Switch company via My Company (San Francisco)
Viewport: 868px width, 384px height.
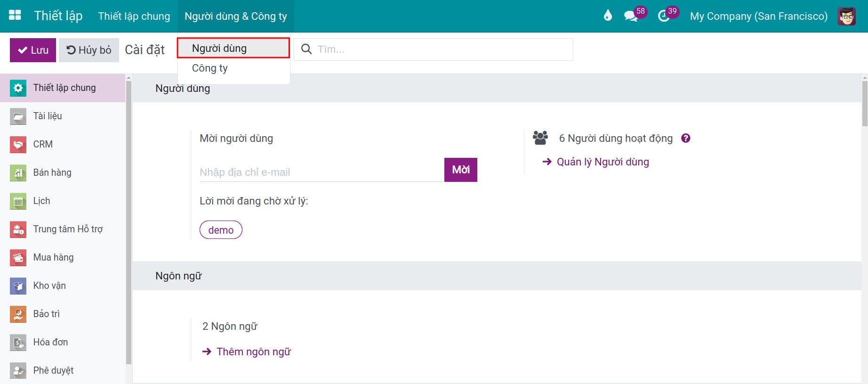pos(759,16)
